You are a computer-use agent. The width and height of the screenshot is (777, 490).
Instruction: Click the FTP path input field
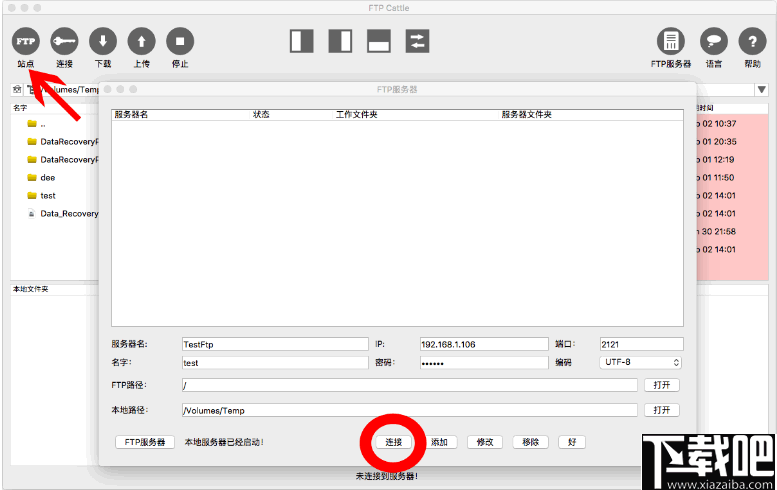coord(409,385)
